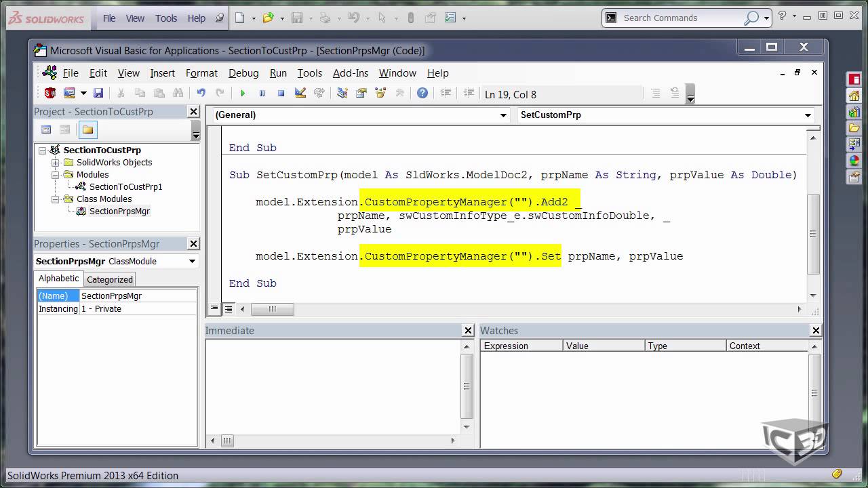Click View SolidWorks host application icon
Viewport: 868px width, 488px height.
[50, 94]
